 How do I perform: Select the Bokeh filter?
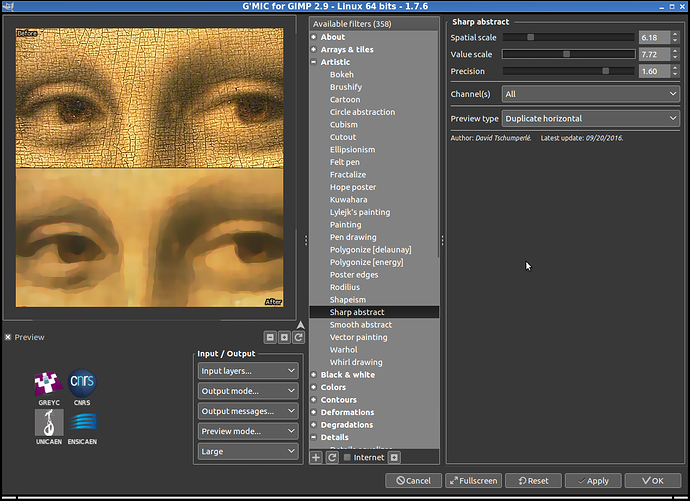coord(342,74)
